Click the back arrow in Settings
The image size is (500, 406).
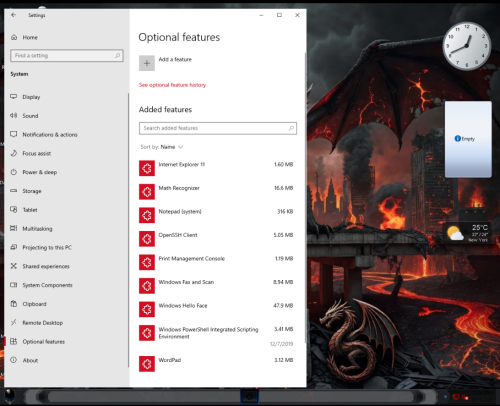pyautogui.click(x=13, y=15)
